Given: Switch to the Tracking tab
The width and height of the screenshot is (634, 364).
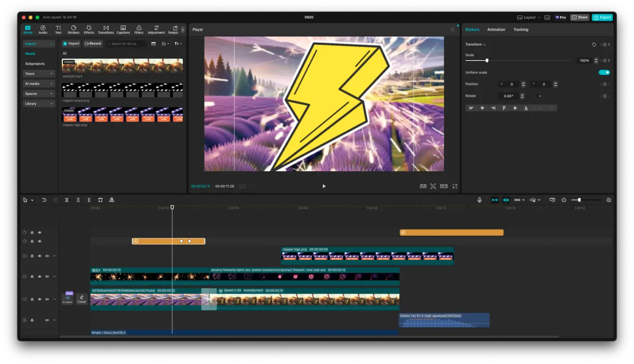Looking at the screenshot, I should [x=521, y=30].
